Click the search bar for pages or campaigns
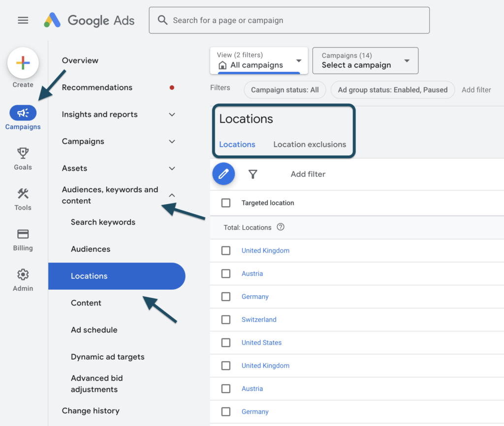The height and width of the screenshot is (426, 504). click(289, 20)
